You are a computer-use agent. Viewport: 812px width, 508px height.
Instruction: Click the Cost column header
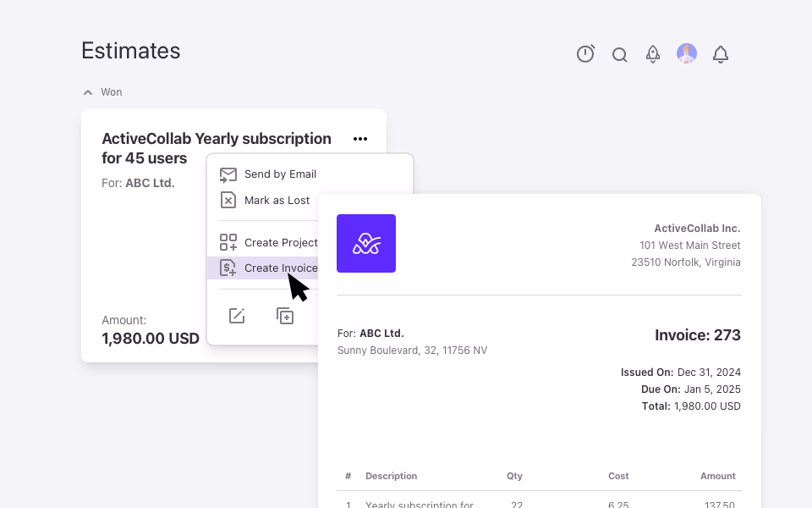[618, 476]
